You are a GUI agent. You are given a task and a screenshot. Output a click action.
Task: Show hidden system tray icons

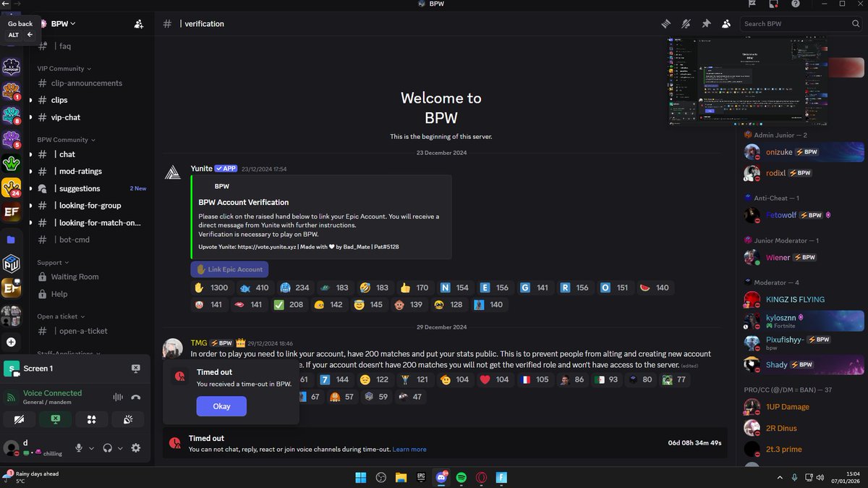click(780, 478)
